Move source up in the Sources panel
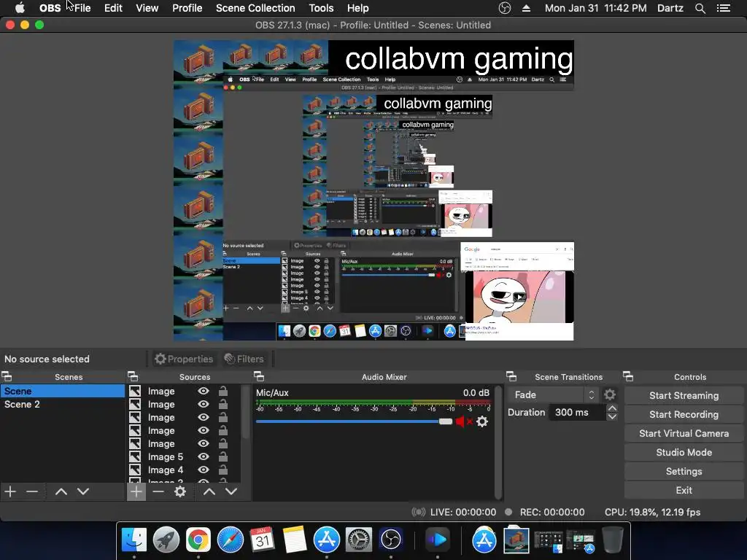This screenshot has width=747, height=560. 209,491
